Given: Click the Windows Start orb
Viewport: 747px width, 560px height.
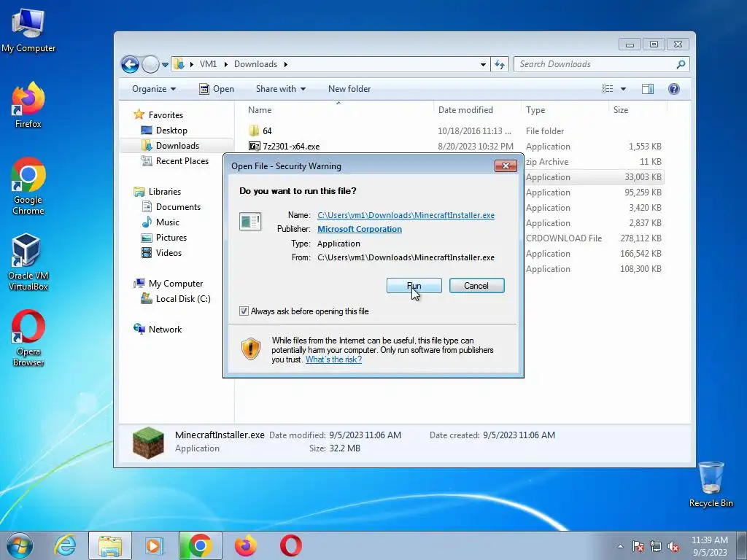Looking at the screenshot, I should 20,545.
